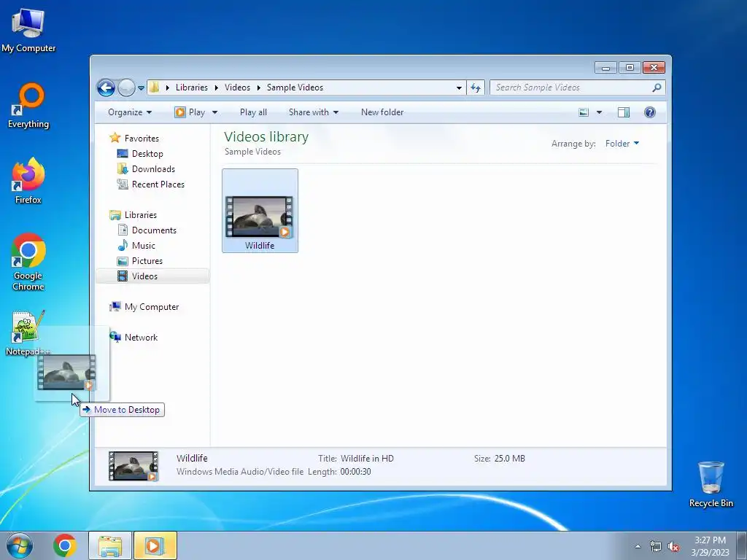Open Chrome from the taskbar

[65, 545]
